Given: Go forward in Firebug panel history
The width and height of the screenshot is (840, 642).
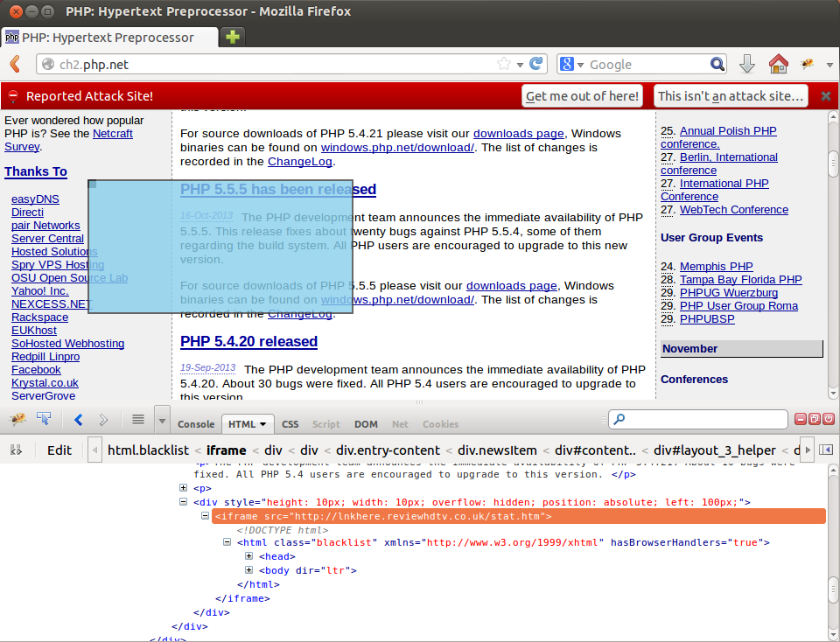Looking at the screenshot, I should coord(103,420).
